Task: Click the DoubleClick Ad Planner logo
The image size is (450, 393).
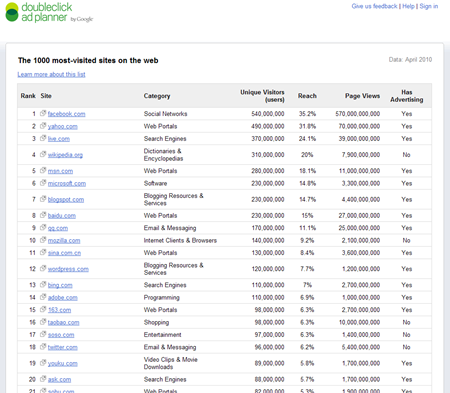Action: (x=49, y=12)
